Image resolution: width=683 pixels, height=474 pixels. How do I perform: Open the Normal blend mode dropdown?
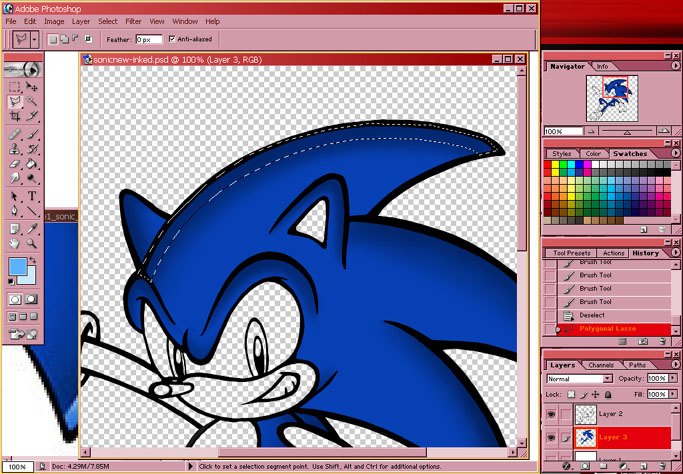pos(580,379)
